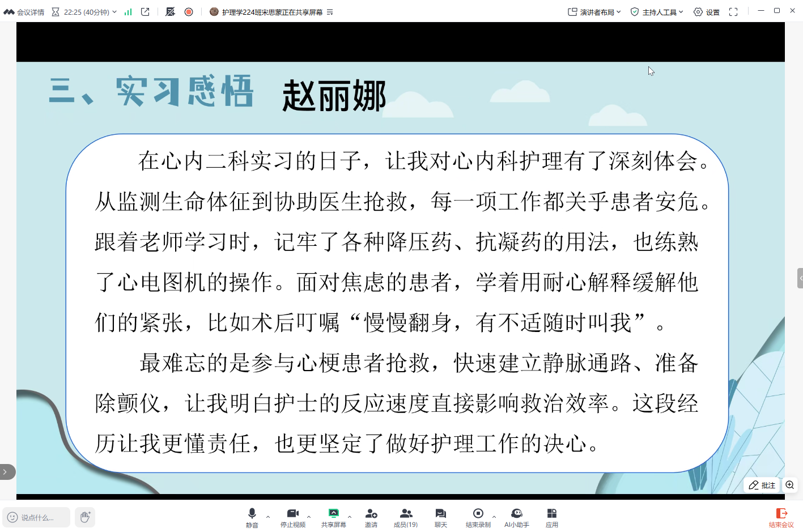Launch the AI assistant
Viewport: 803px width, 532px height.
[x=516, y=517]
